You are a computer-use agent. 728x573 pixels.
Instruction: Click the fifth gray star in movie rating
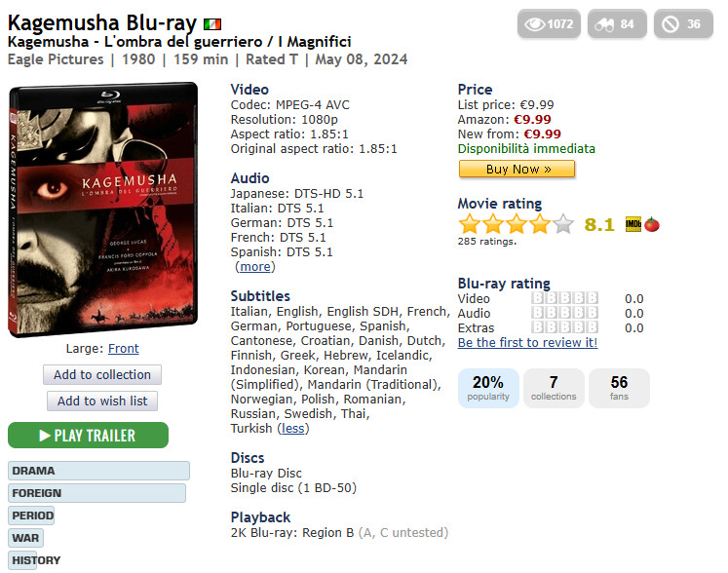coord(563,224)
